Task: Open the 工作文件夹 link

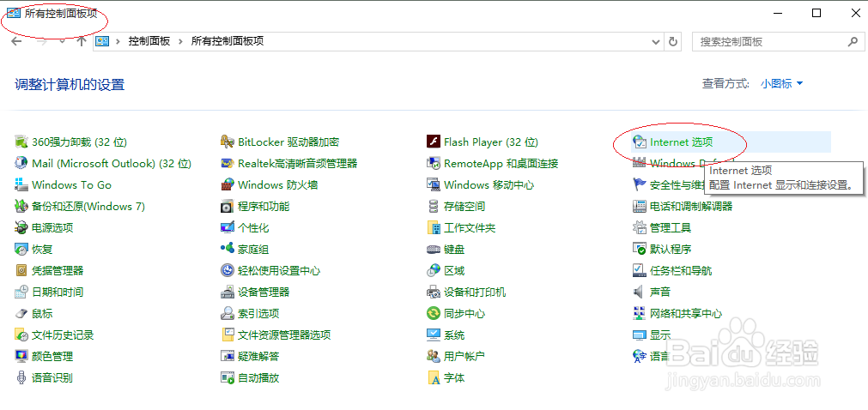Action: pos(470,227)
